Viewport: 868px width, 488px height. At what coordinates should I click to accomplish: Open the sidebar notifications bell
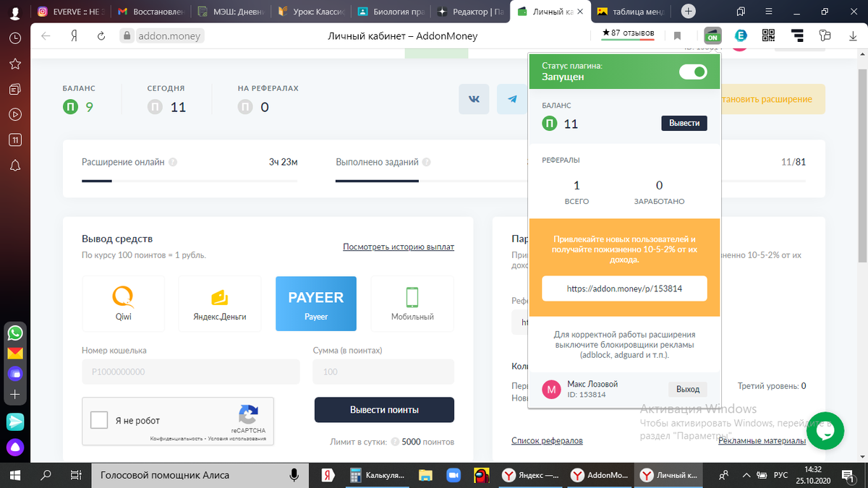click(x=15, y=166)
